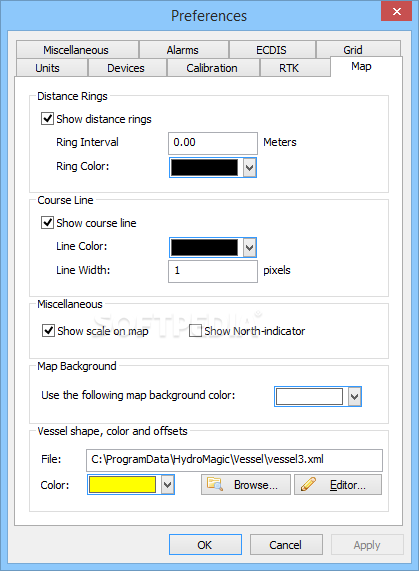Switch to the Alarms tab
Image resolution: width=419 pixels, height=571 pixels.
click(x=183, y=50)
